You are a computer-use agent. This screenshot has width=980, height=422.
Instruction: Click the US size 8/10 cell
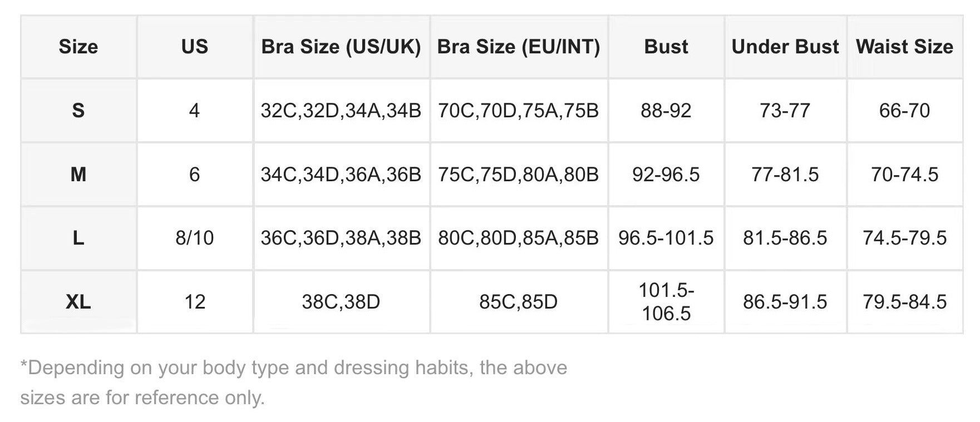tap(194, 238)
